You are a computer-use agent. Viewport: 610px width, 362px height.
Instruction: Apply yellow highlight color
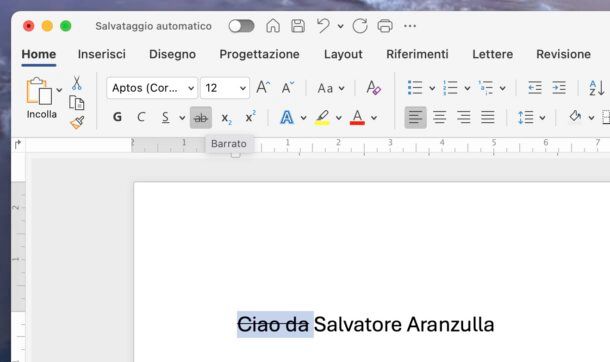pos(322,117)
